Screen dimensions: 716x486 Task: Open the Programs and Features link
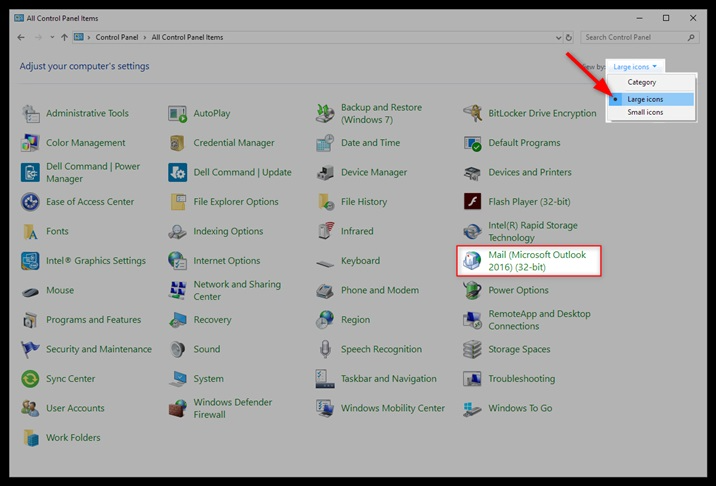click(93, 320)
